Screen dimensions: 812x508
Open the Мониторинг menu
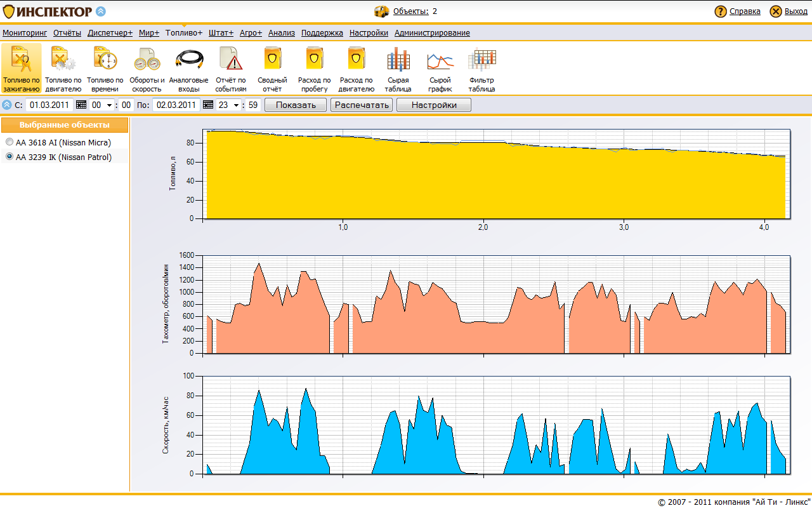[x=25, y=33]
